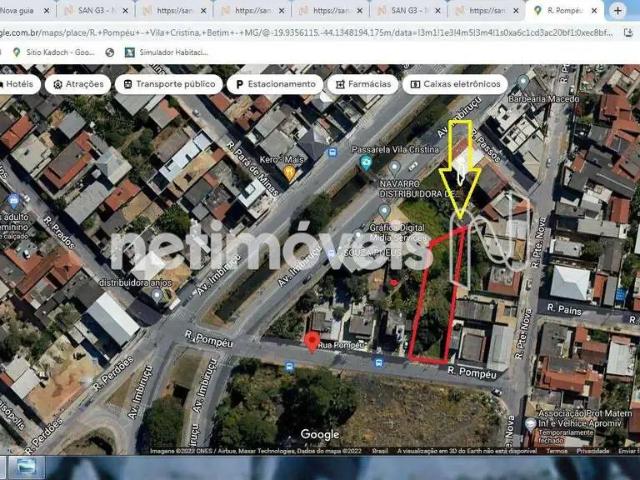Click the browser address bar URL

[300, 32]
